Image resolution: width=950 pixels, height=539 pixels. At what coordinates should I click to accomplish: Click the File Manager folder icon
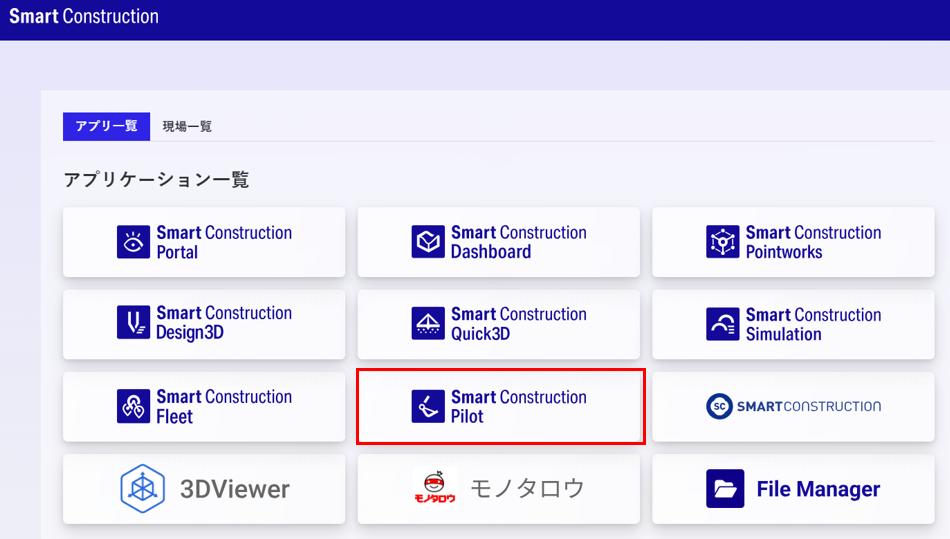(725, 489)
